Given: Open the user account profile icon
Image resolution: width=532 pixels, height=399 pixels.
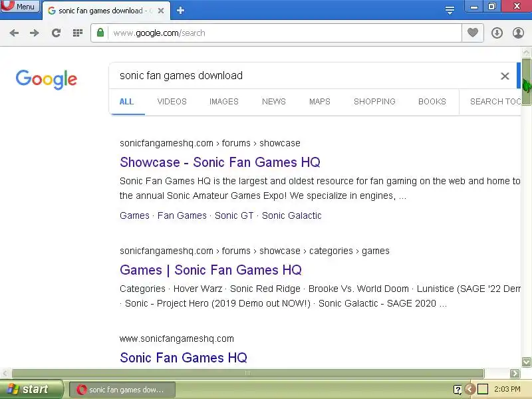Looking at the screenshot, I should coord(518,33).
